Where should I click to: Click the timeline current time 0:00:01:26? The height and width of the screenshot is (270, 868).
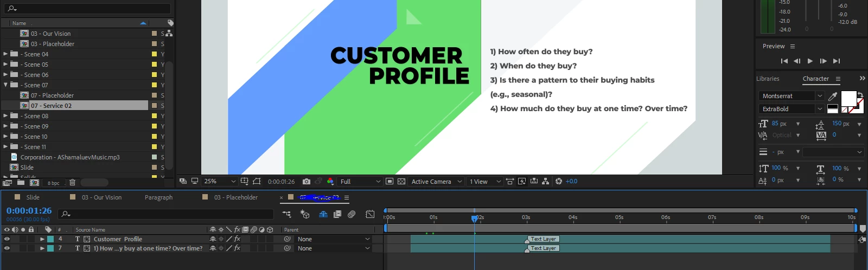29,210
